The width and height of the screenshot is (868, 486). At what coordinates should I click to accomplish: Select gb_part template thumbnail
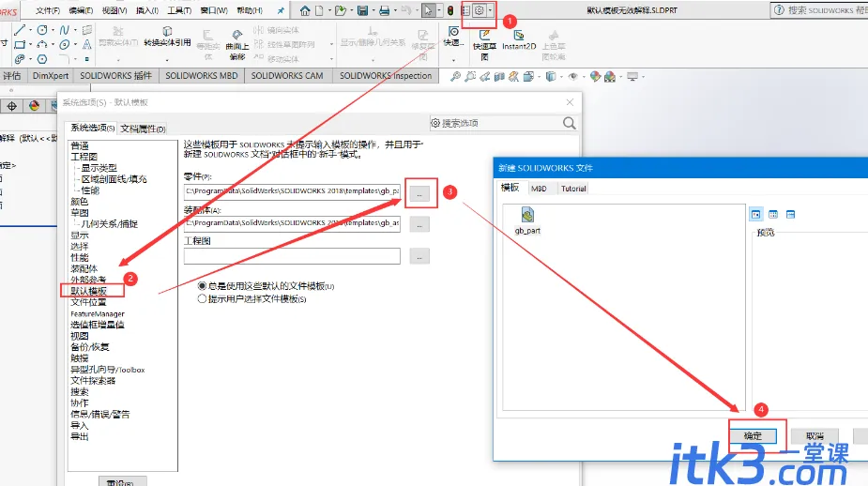527,220
